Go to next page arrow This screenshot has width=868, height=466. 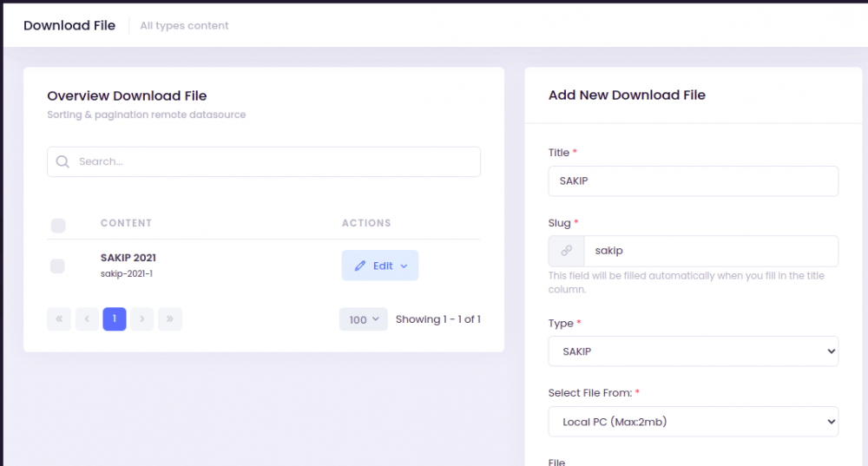[x=142, y=319]
